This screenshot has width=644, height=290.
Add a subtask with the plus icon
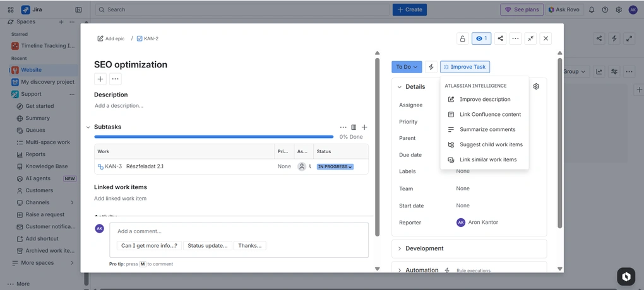(x=364, y=127)
